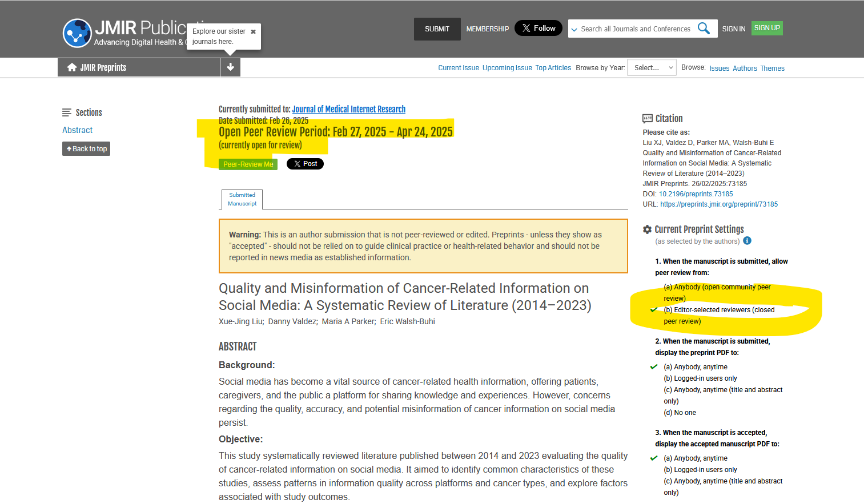The width and height of the screenshot is (864, 504).
Task: Select Editor-selected reviewers closed peer review
Action: coord(719,316)
